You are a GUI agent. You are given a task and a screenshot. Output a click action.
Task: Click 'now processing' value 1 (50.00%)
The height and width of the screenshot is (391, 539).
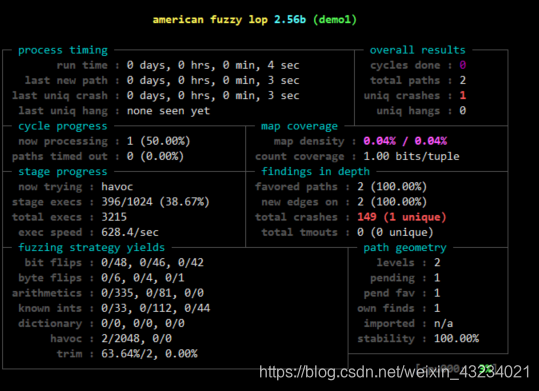tap(158, 141)
